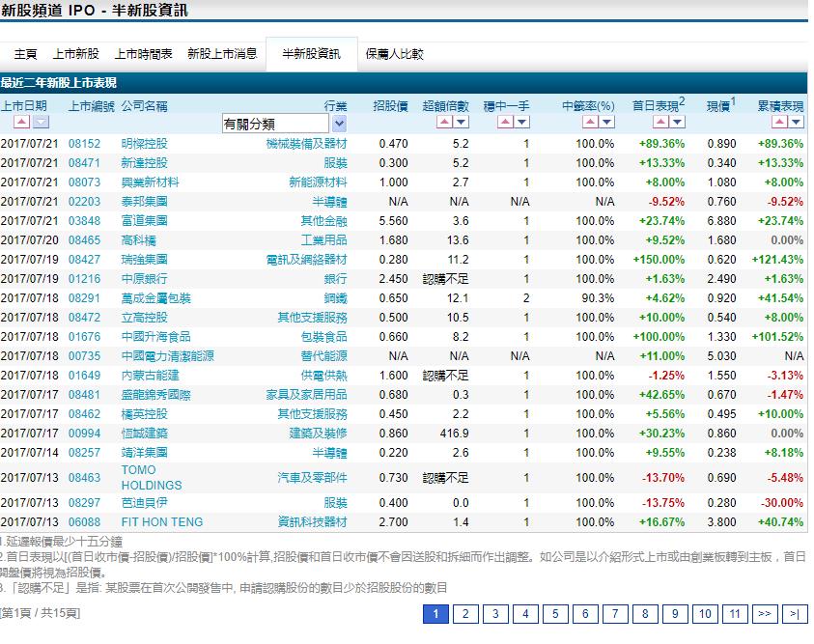Image resolution: width=814 pixels, height=644 pixels.
Task: Open 汽車及零部件 industry link
Action: pos(312,477)
